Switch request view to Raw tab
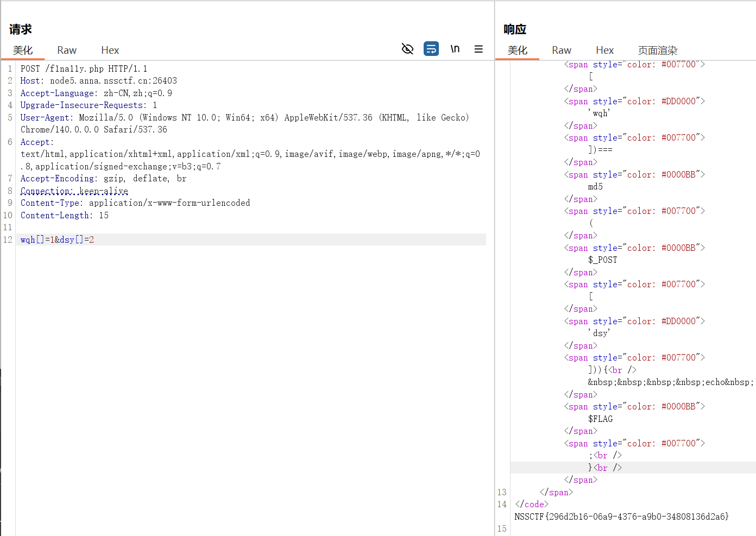 [67, 50]
